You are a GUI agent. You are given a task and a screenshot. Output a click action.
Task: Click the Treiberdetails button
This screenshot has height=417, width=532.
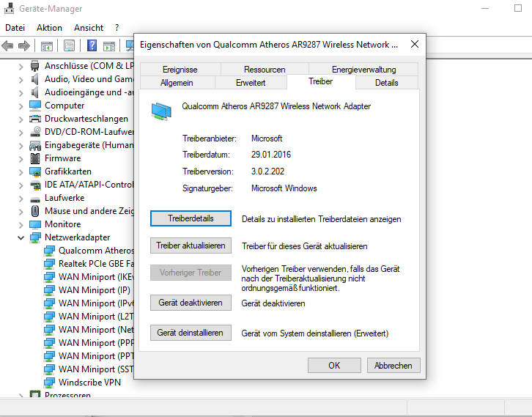point(191,218)
